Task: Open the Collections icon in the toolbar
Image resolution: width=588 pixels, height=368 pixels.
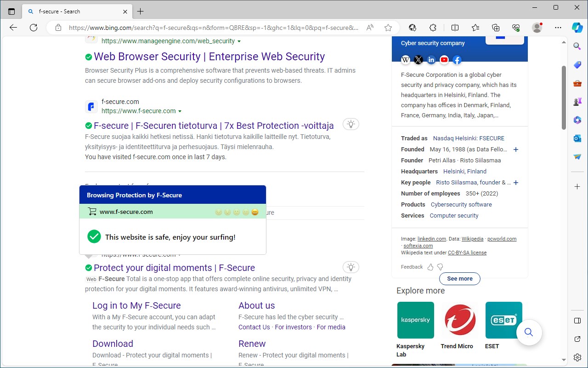Action: [x=496, y=28]
